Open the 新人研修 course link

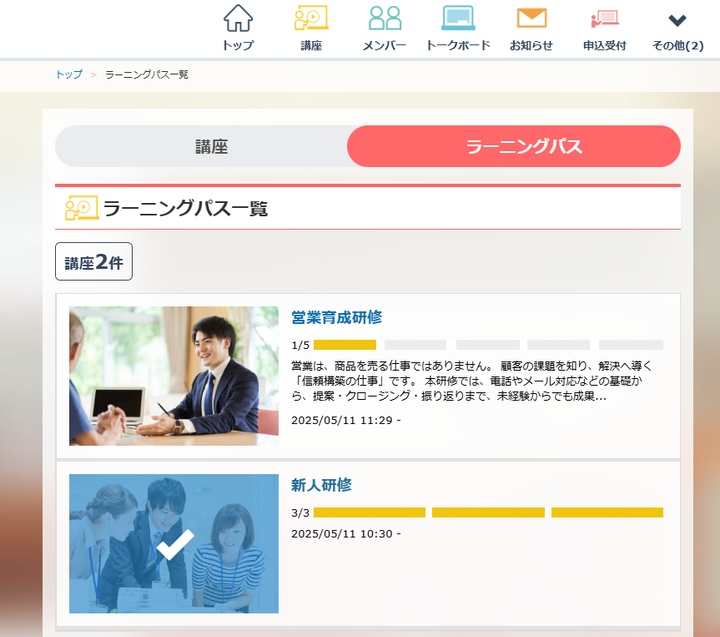[x=321, y=485]
